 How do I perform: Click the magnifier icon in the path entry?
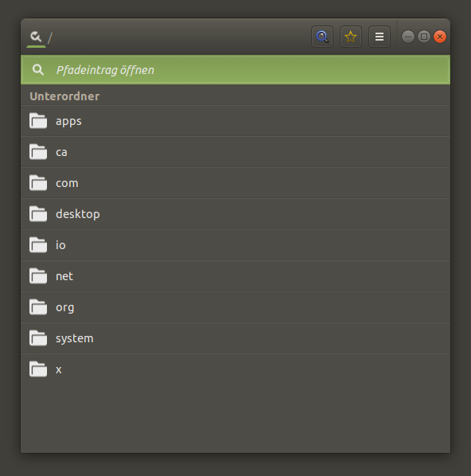click(x=38, y=70)
